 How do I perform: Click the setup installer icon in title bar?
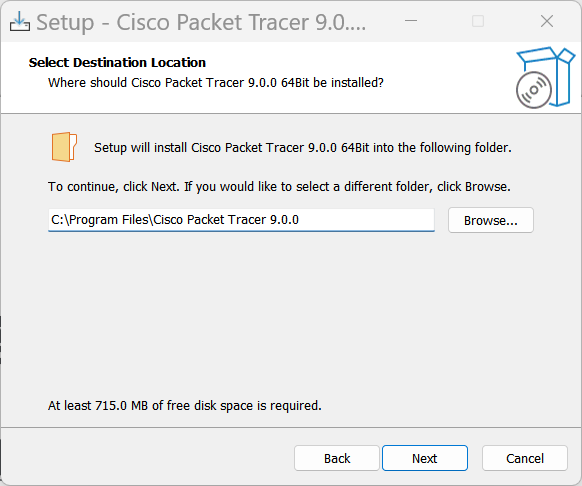(20, 22)
